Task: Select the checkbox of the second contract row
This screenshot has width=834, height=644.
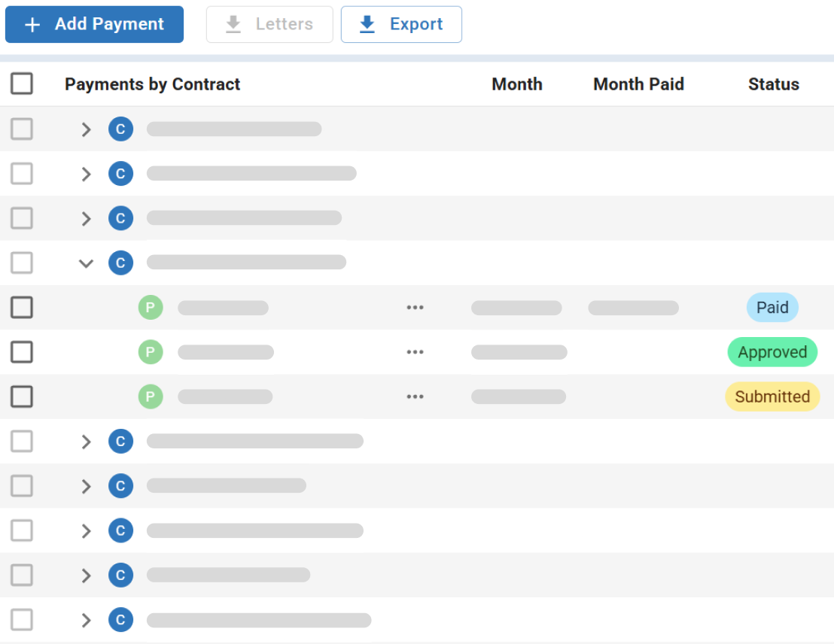Action: tap(22, 173)
